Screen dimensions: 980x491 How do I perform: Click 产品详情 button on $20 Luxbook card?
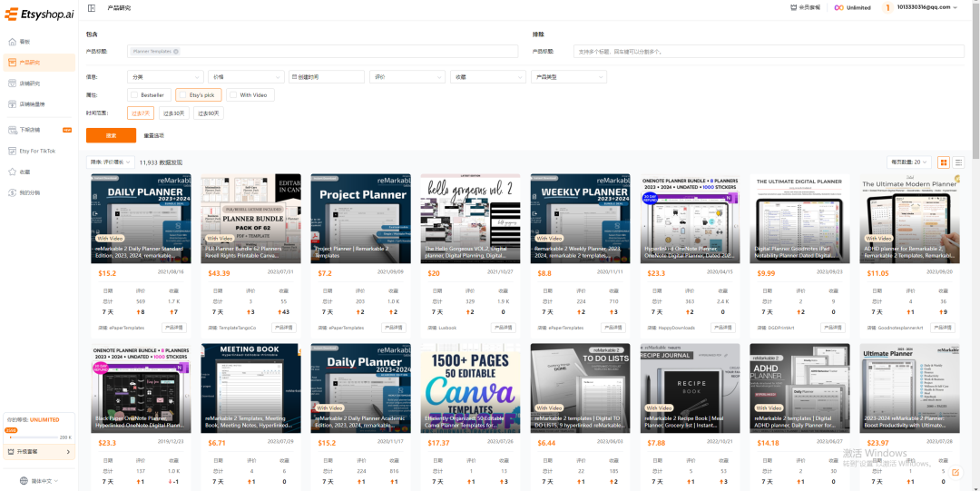pyautogui.click(x=504, y=327)
